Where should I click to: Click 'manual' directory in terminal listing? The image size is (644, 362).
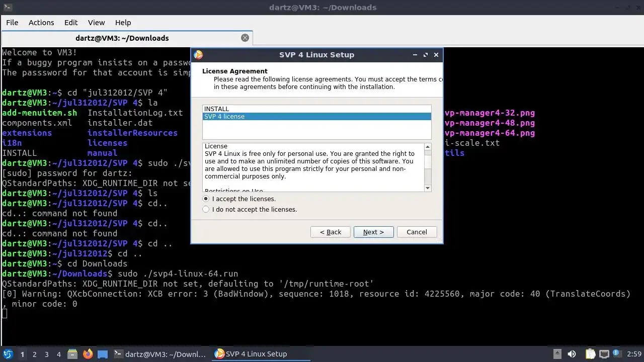pyautogui.click(x=102, y=153)
